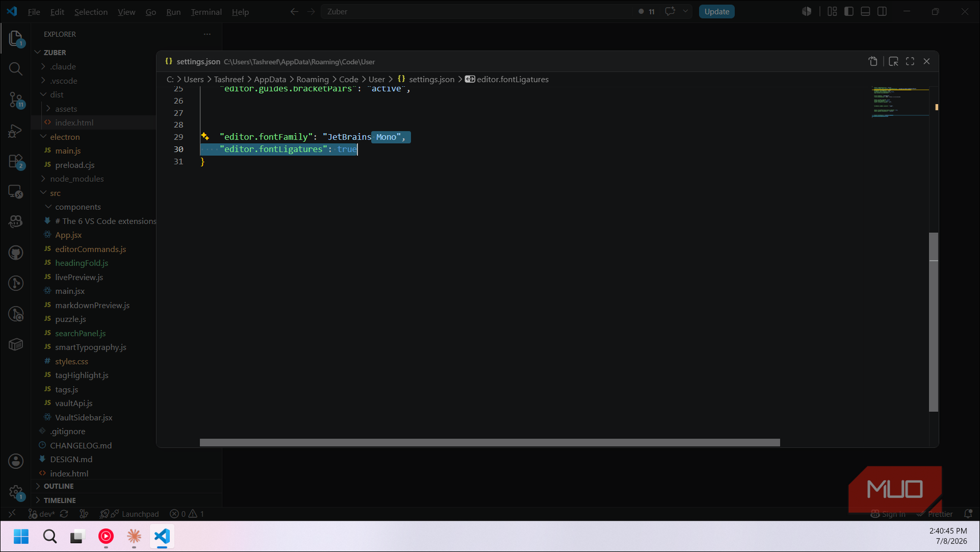Collapse the src folder

click(x=43, y=193)
